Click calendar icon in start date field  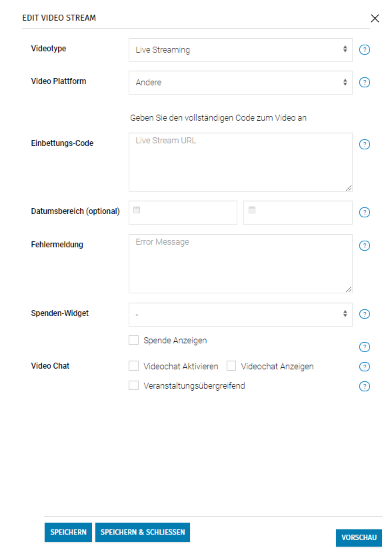tap(137, 210)
